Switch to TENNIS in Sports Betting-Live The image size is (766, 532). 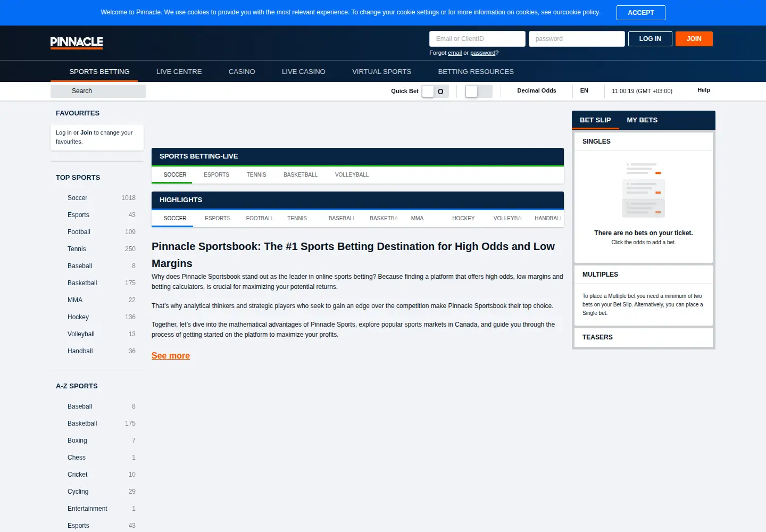click(256, 175)
